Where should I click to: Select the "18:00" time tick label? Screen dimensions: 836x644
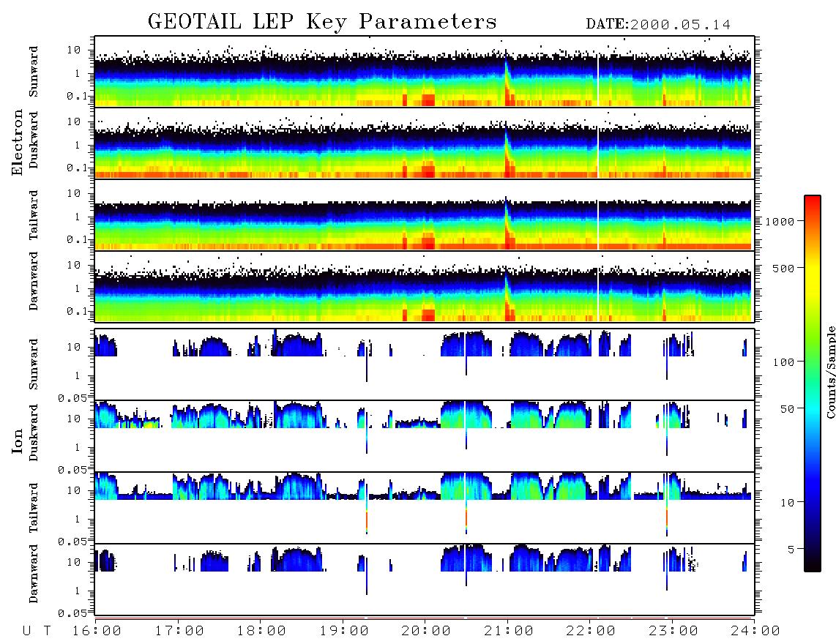click(x=261, y=632)
